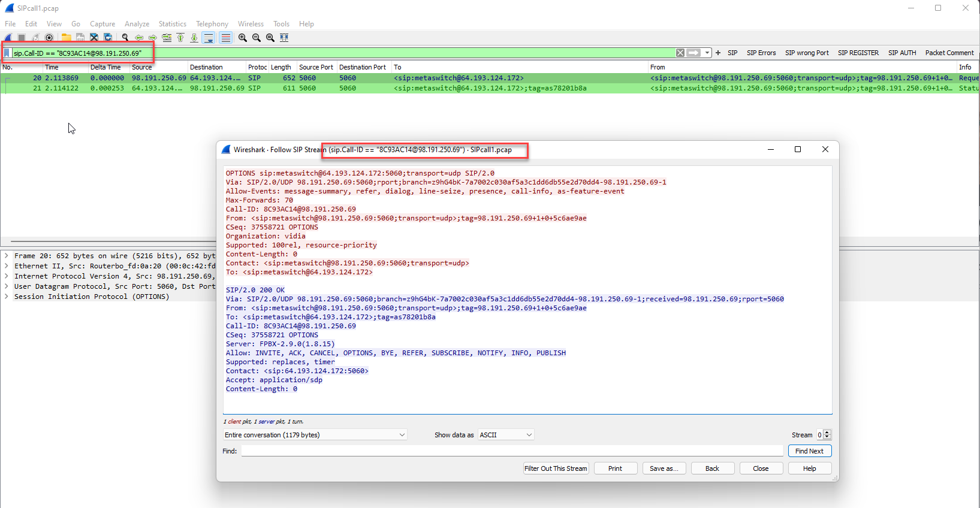Click into the Find text field

click(512, 451)
